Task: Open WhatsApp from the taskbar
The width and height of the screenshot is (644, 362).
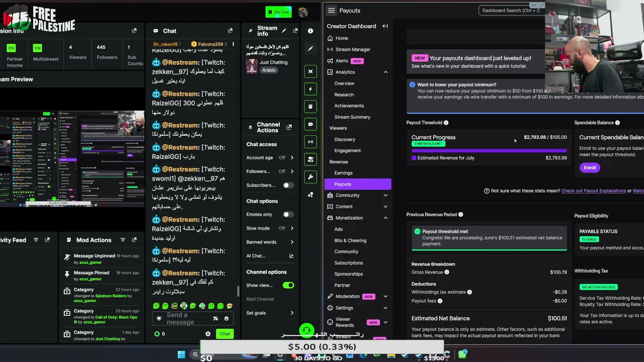Action: (x=462, y=355)
